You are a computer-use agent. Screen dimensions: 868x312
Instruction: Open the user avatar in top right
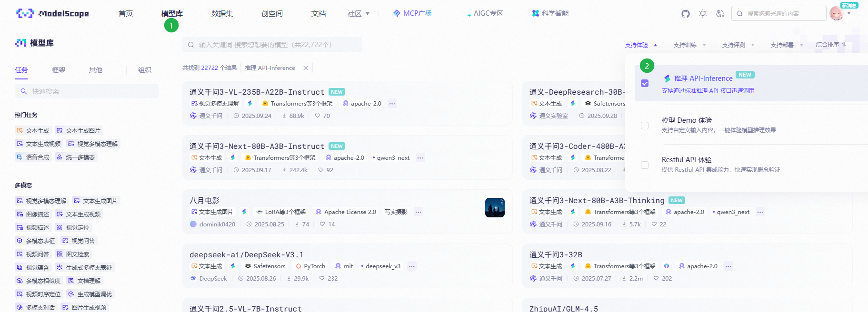click(x=836, y=13)
